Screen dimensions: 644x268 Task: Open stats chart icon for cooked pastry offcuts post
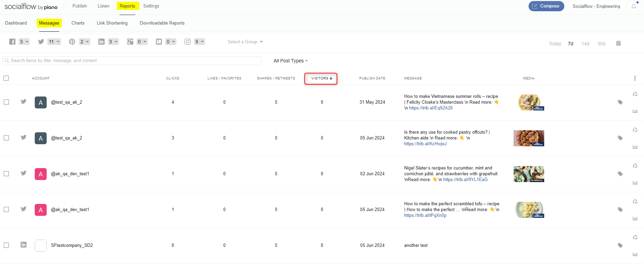(x=635, y=147)
